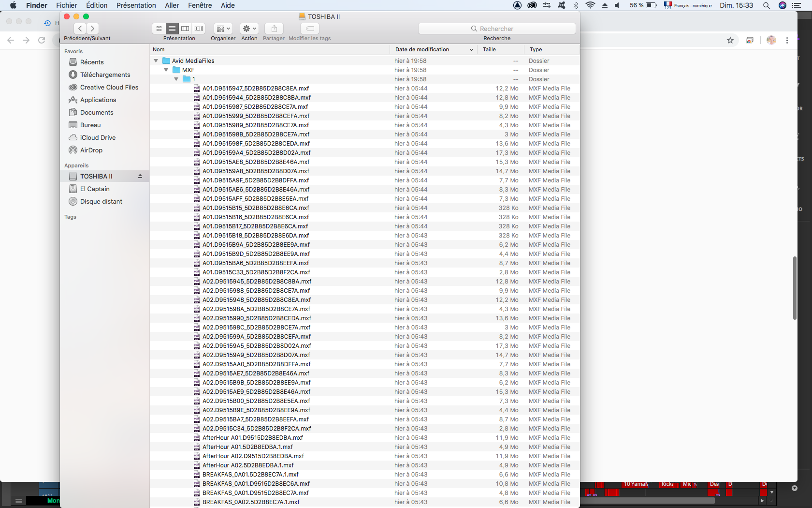The height and width of the screenshot is (508, 812).
Task: Select the Avid MediaFiles folder row
Action: [x=365, y=61]
